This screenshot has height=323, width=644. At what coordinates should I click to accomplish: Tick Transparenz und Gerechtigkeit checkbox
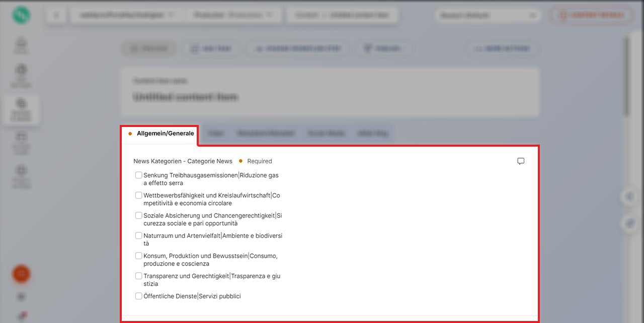[x=138, y=276]
